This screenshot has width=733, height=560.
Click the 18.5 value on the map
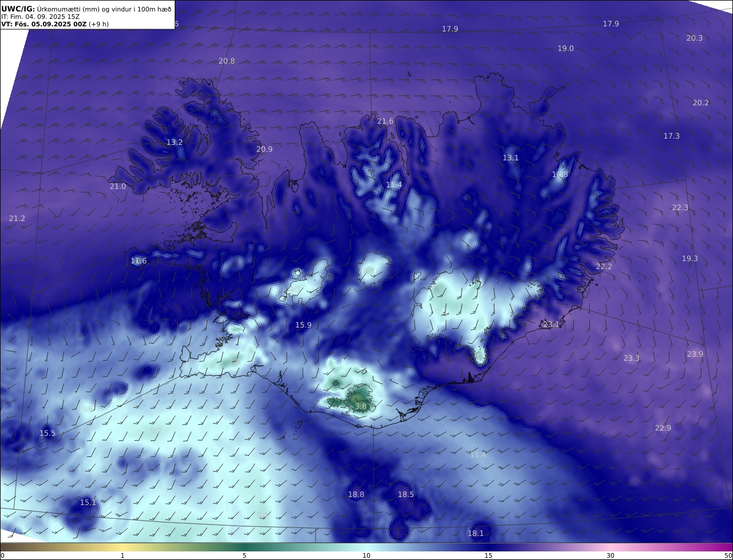(406, 494)
